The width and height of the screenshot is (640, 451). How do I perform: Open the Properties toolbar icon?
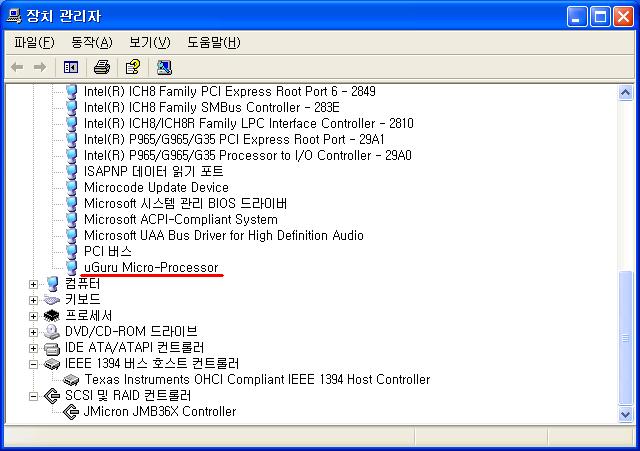click(x=133, y=67)
